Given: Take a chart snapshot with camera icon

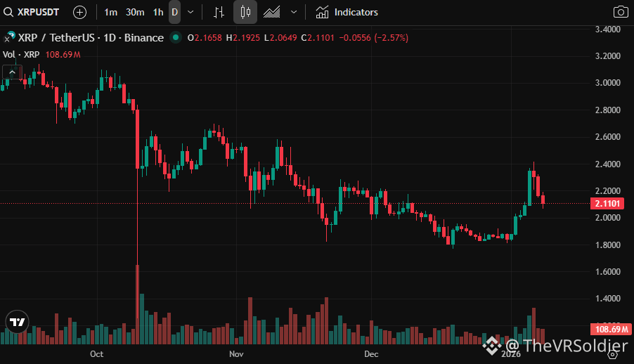Looking at the screenshot, I should 621,12.
